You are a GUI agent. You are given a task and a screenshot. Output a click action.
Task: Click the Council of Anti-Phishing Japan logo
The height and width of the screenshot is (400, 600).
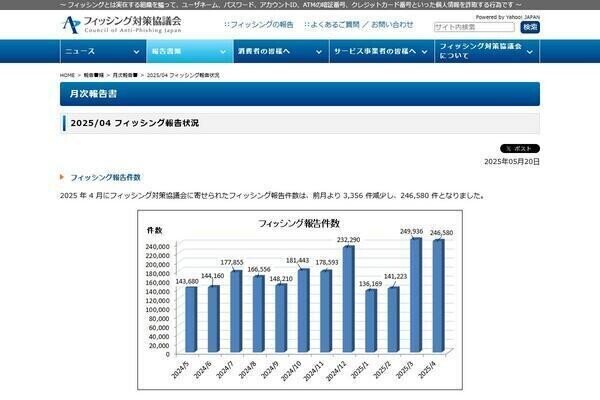pyautogui.click(x=122, y=24)
